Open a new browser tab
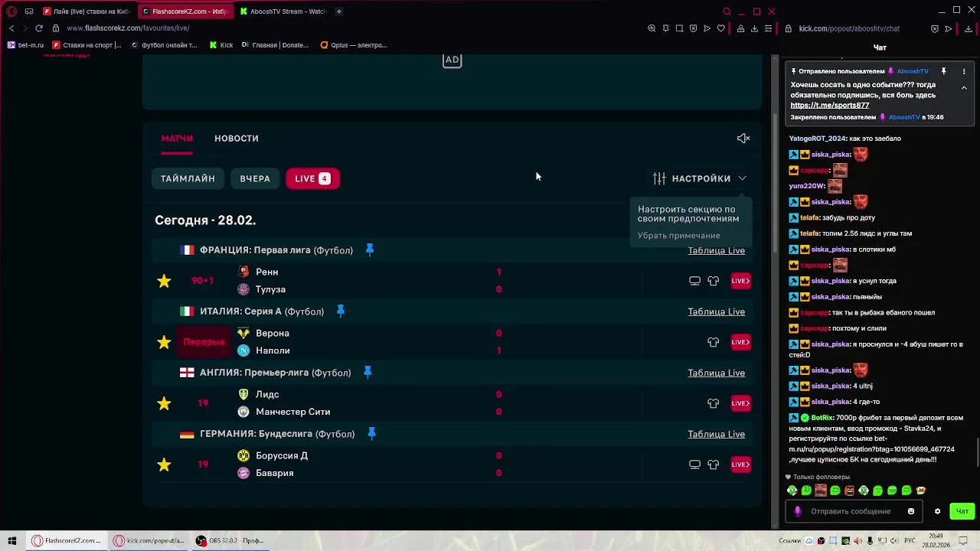 coord(339,11)
